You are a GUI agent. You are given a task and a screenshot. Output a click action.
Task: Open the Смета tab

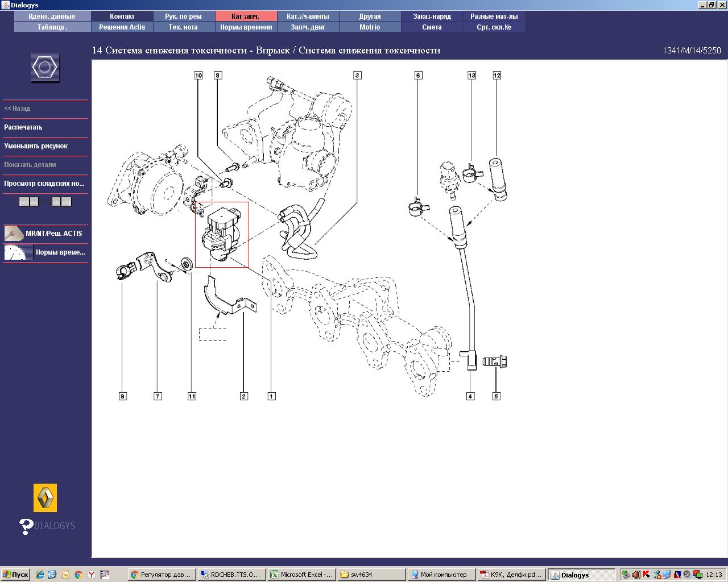pos(432,27)
